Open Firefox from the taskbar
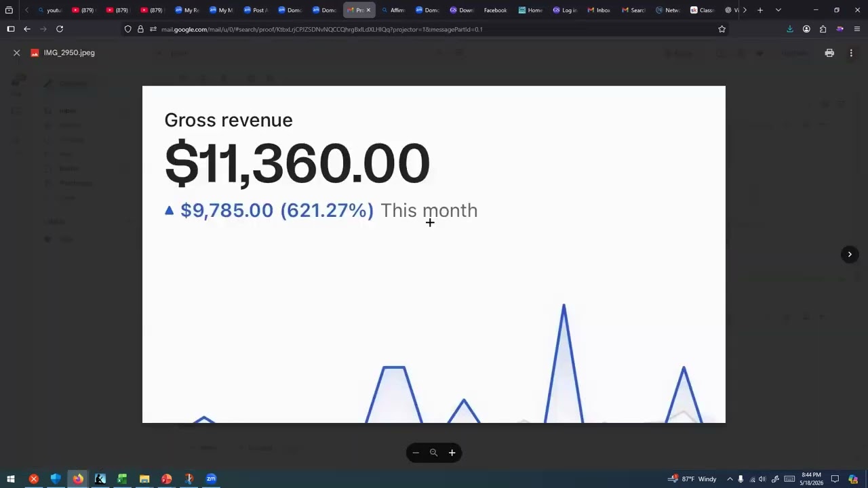 (x=78, y=479)
